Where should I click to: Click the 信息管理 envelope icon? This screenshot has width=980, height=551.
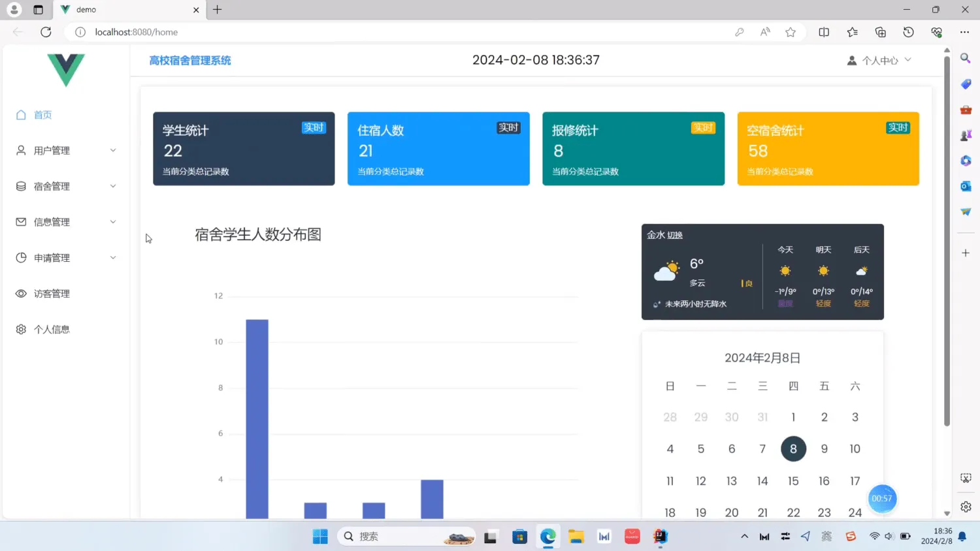20,221
